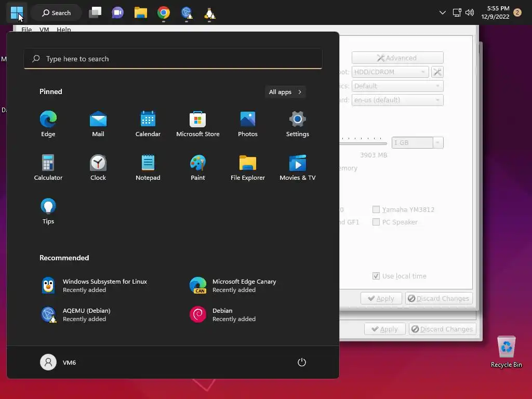532x399 pixels.
Task: Click the Start menu search field
Action: (x=173, y=59)
